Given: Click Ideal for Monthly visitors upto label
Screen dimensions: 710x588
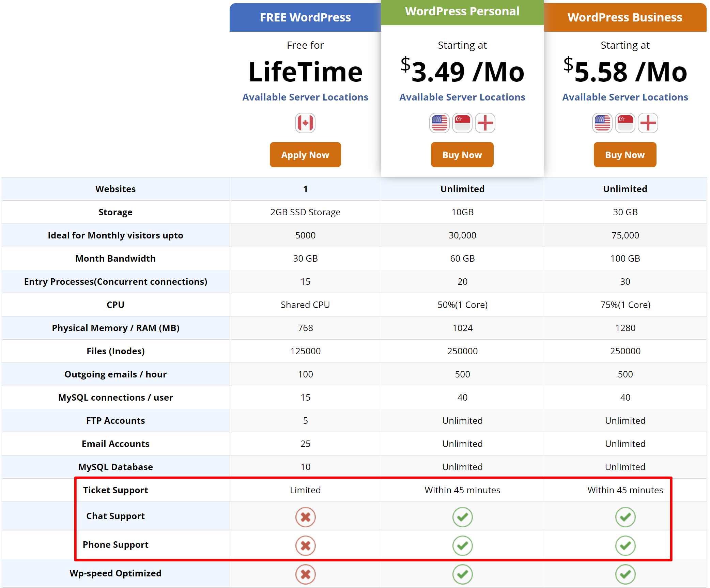Looking at the screenshot, I should (x=115, y=235).
